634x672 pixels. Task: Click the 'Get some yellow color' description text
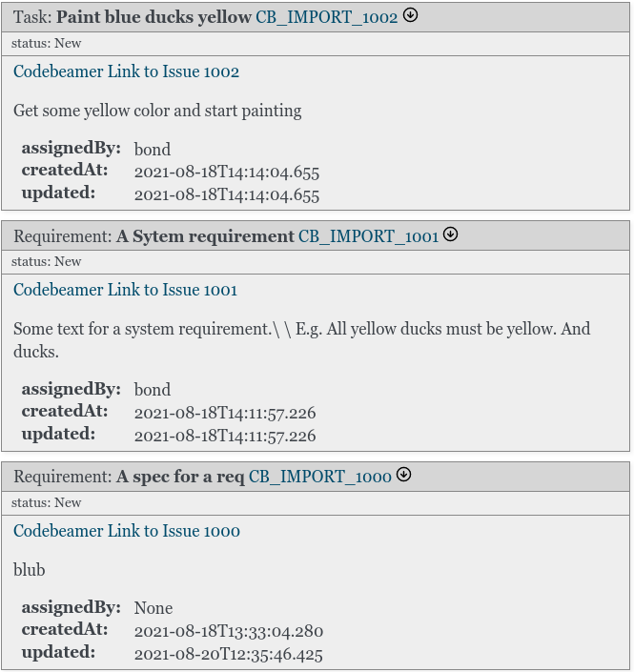(x=157, y=111)
